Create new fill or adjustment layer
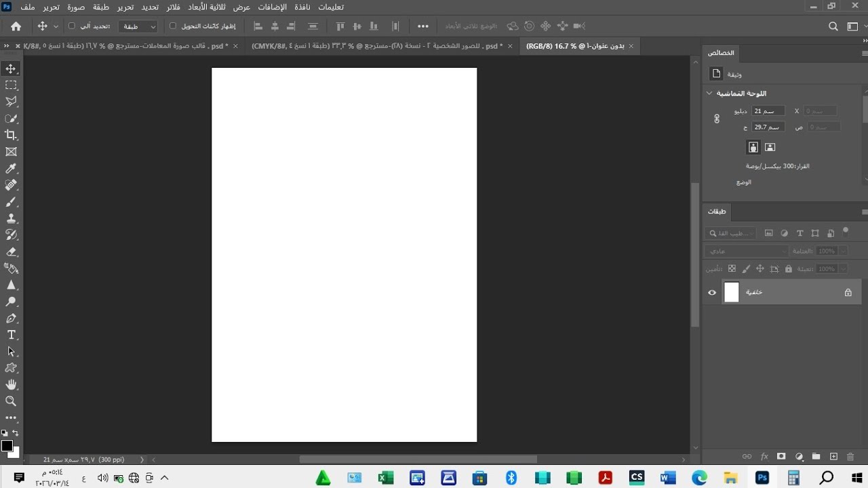This screenshot has width=868, height=488. 799,457
